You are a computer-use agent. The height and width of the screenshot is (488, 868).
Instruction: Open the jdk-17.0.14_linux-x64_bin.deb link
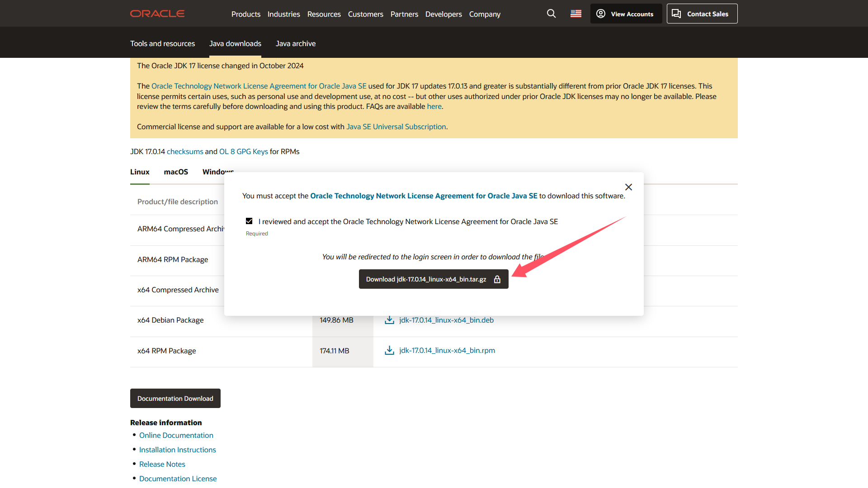click(446, 320)
